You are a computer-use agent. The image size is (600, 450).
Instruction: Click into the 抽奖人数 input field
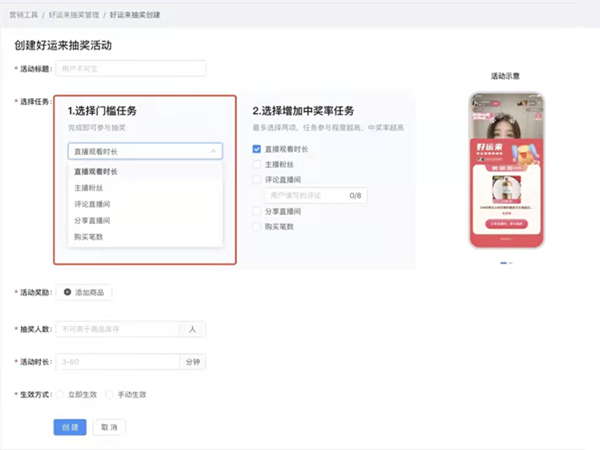(116, 328)
